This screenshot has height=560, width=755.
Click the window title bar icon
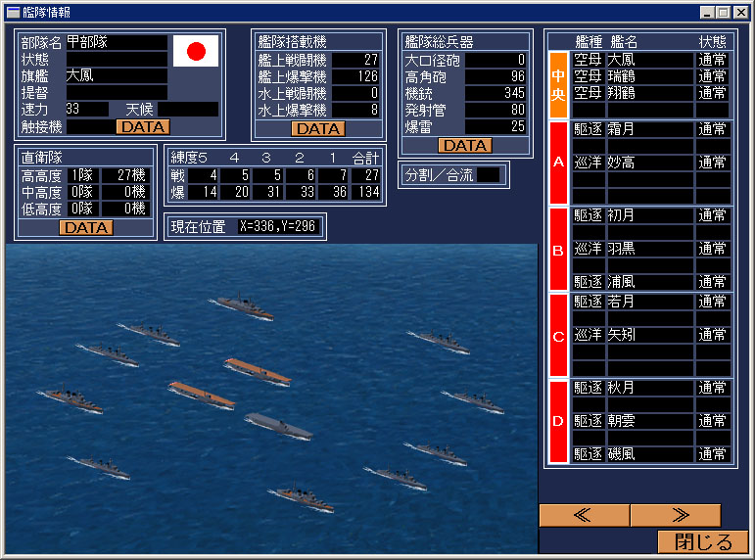[14, 12]
